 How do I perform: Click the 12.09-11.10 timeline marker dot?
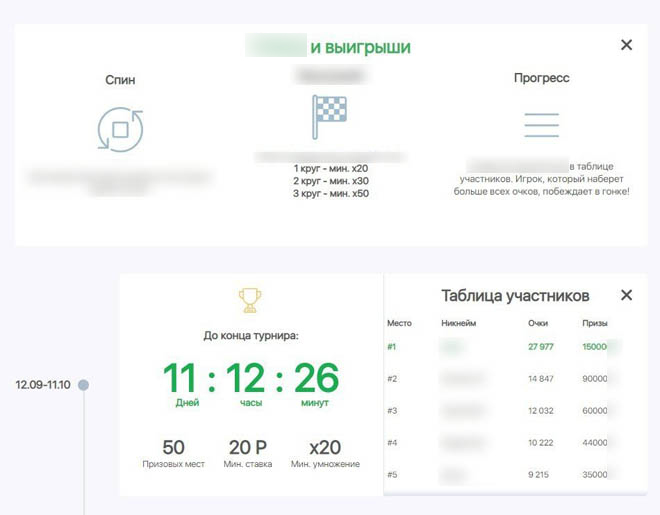coord(84,385)
